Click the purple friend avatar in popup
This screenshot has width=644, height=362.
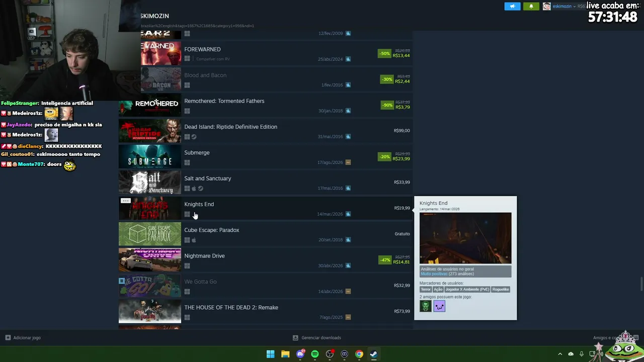pos(439,306)
